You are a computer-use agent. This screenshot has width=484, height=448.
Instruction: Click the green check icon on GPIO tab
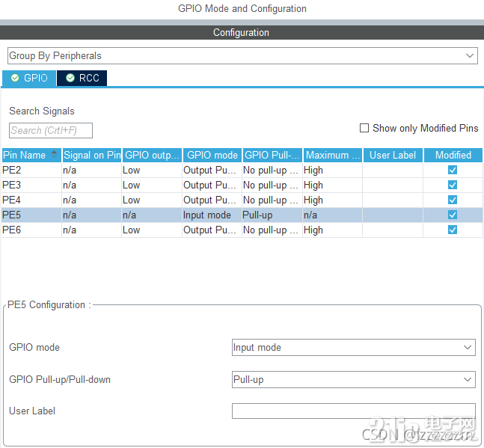15,78
